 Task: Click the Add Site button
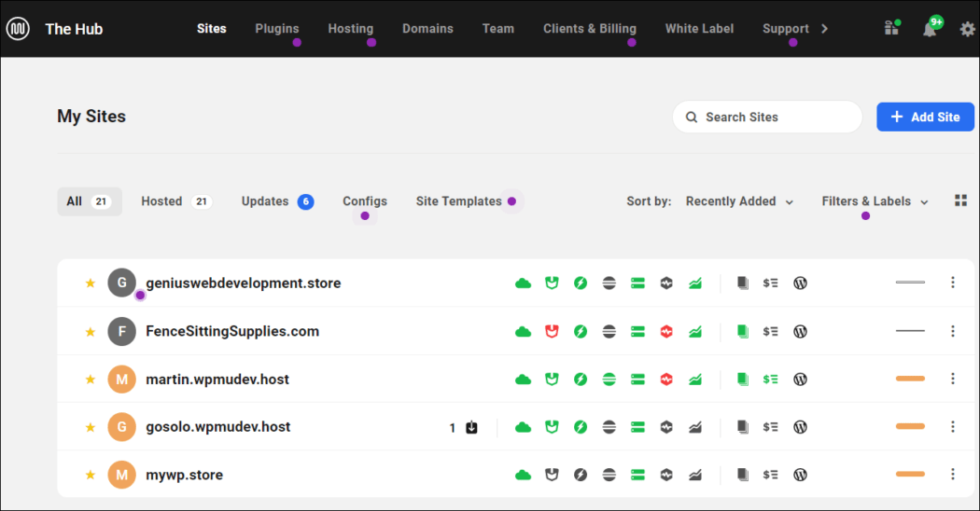coord(925,117)
